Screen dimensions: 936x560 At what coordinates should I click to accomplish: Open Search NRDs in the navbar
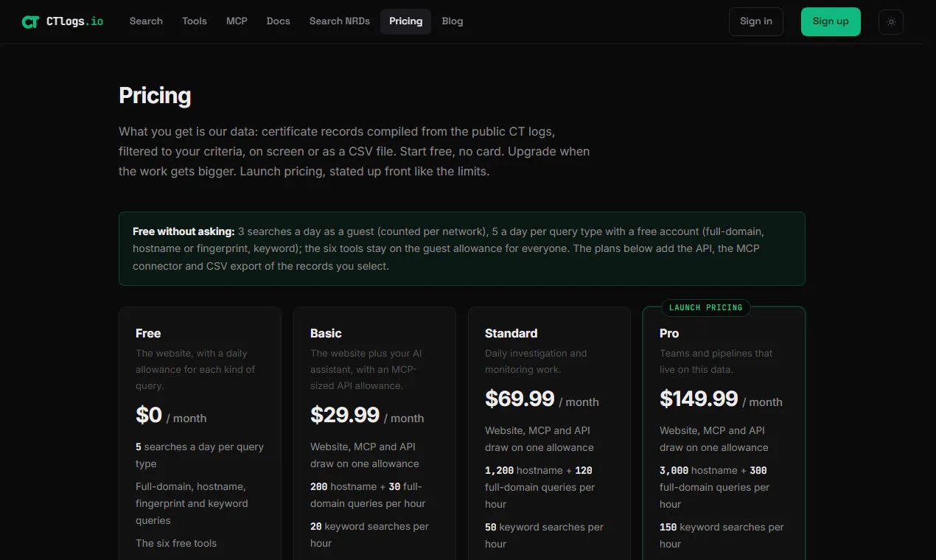(340, 21)
